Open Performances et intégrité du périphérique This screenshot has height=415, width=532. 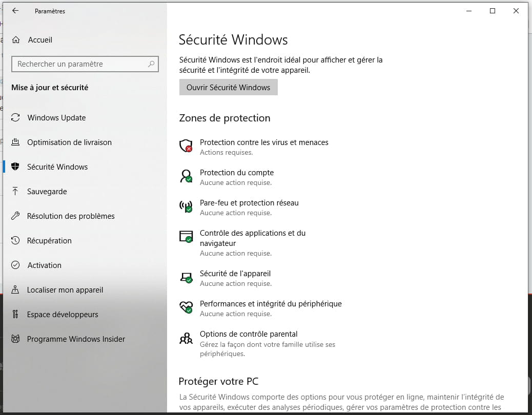[271, 304]
